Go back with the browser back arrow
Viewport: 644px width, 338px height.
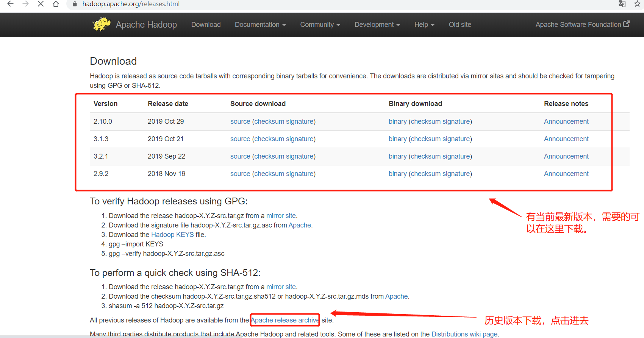point(10,4)
